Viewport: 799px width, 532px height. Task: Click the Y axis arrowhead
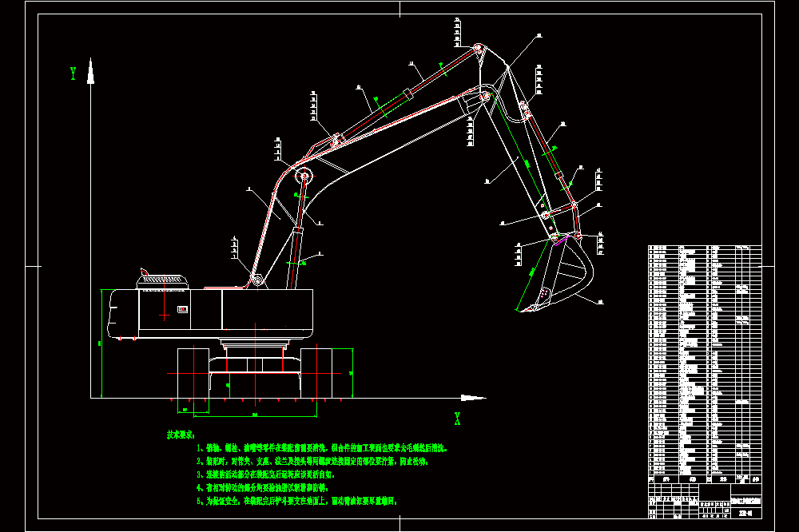click(x=91, y=70)
